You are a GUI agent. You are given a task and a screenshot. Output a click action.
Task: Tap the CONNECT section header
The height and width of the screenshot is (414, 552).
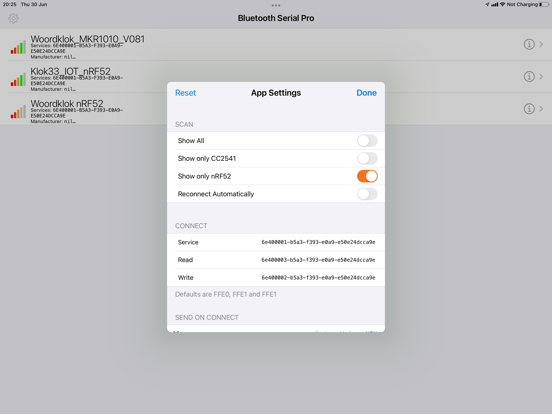click(x=191, y=226)
